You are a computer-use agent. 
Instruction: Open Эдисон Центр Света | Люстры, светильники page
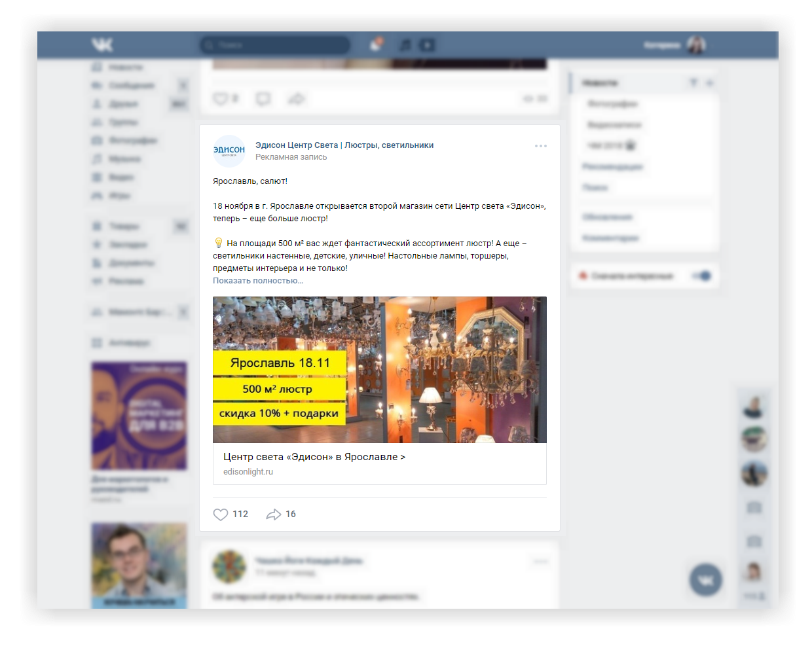click(344, 145)
